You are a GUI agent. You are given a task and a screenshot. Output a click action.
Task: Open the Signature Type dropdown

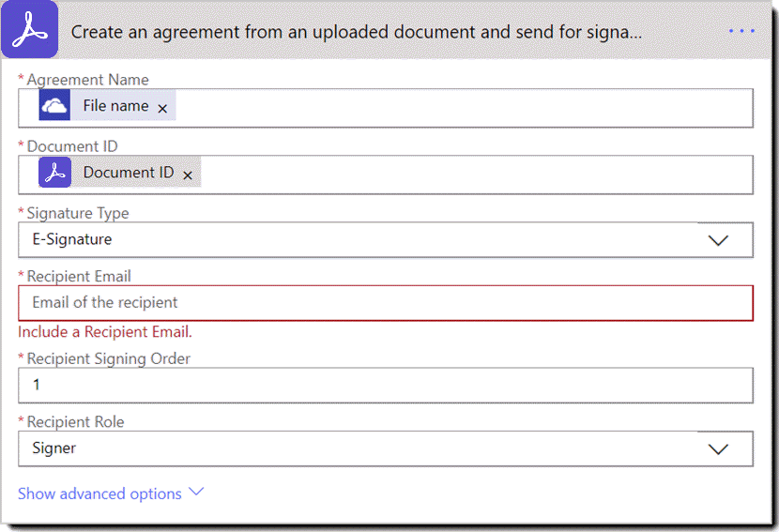tap(718, 240)
